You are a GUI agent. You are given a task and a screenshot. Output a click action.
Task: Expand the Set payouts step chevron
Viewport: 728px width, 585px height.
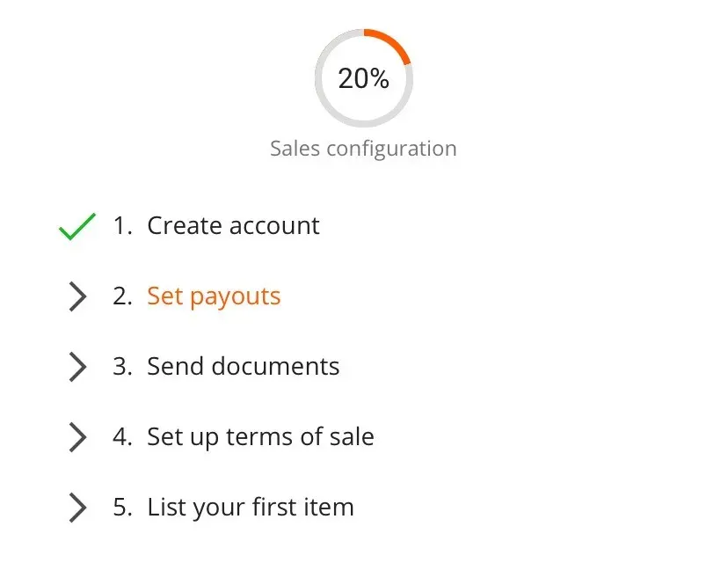pyautogui.click(x=77, y=296)
